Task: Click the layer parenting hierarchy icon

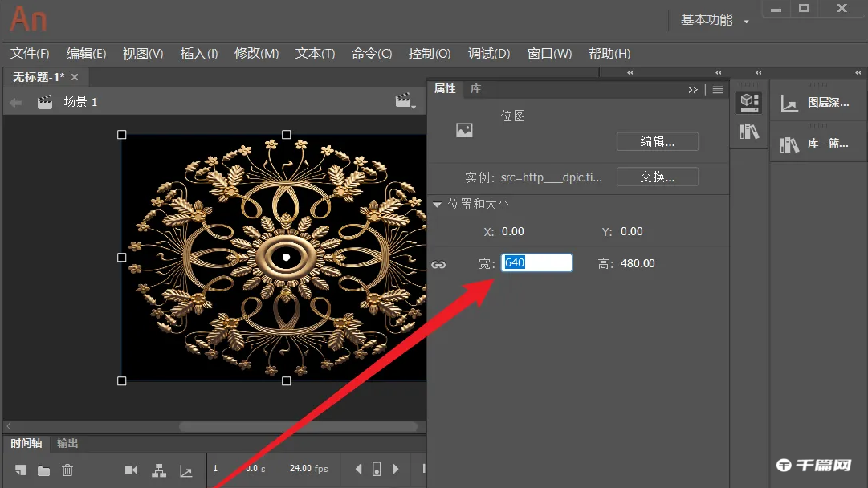Action: pos(160,470)
